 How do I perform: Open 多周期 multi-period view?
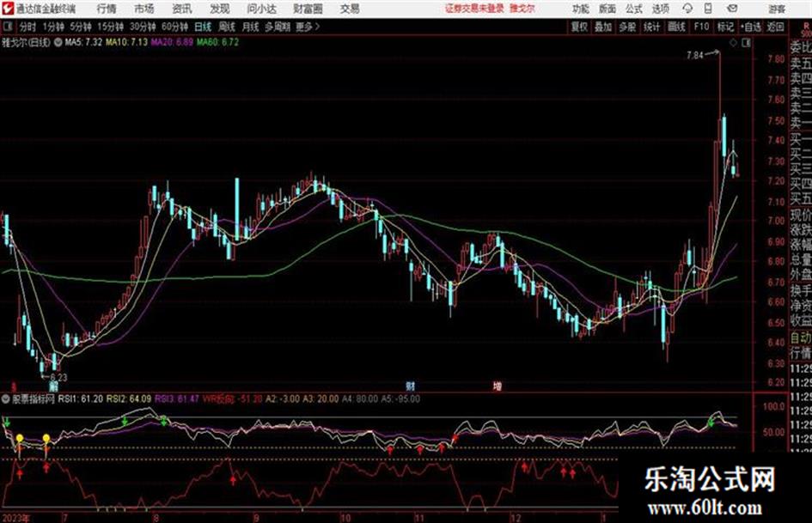point(278,27)
